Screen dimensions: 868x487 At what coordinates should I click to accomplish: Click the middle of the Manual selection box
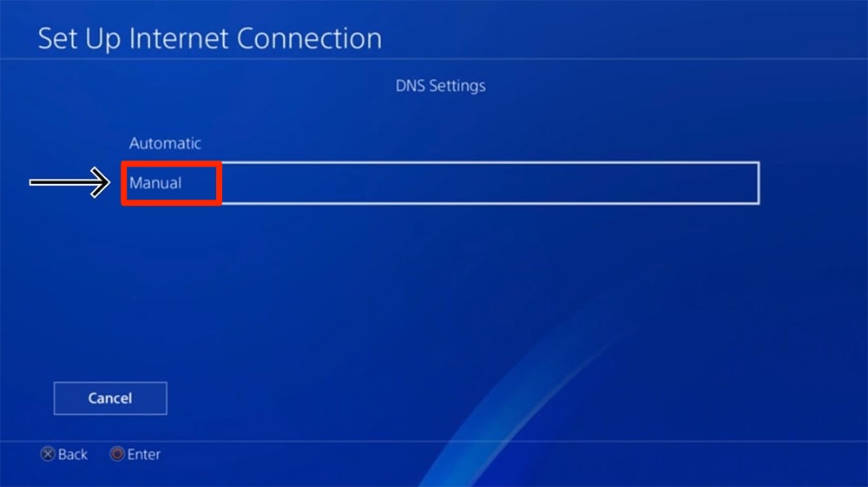click(441, 183)
